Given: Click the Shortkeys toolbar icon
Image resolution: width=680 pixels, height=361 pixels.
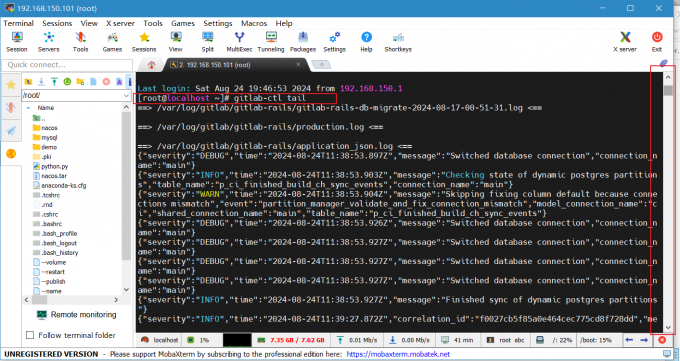Looking at the screenshot, I should click(398, 42).
